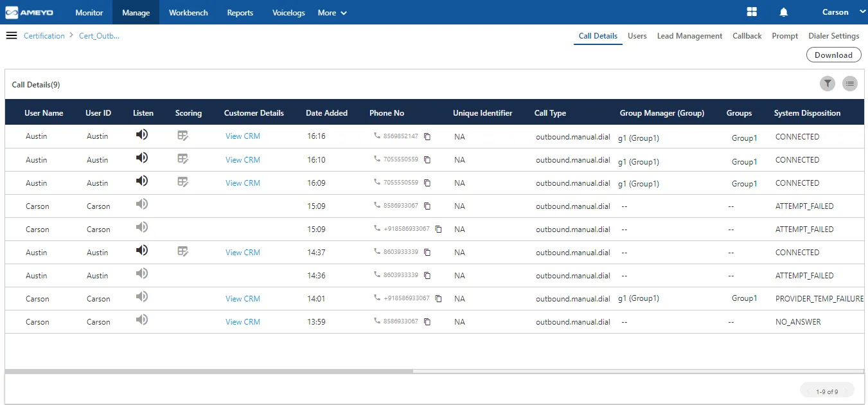
Task: Click speaker icon for Carson's 13:59 call
Action: click(x=142, y=319)
